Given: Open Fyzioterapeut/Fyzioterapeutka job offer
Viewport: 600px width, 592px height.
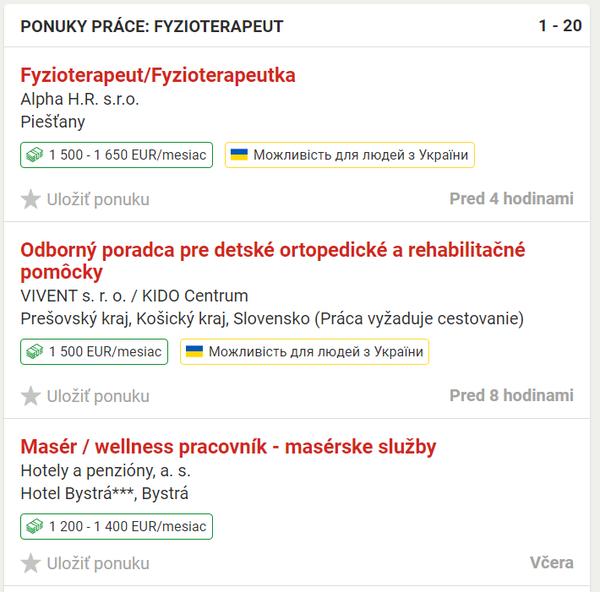Looking at the screenshot, I should (158, 75).
